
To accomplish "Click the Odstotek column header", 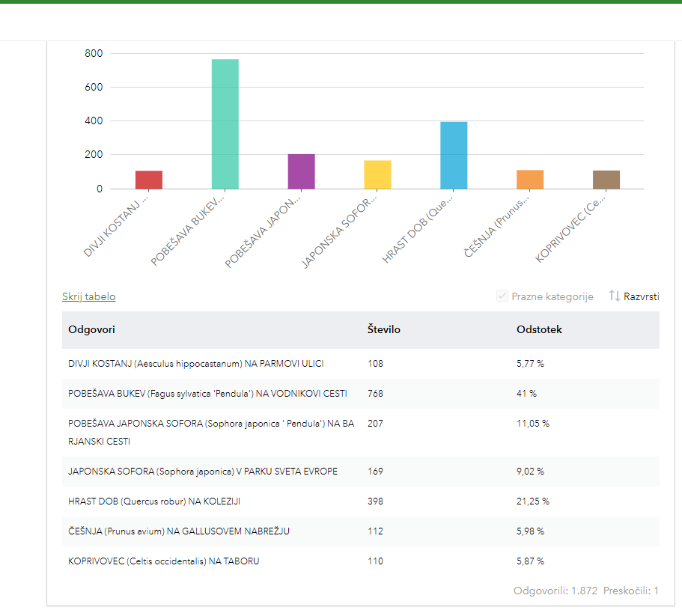I will [x=539, y=330].
